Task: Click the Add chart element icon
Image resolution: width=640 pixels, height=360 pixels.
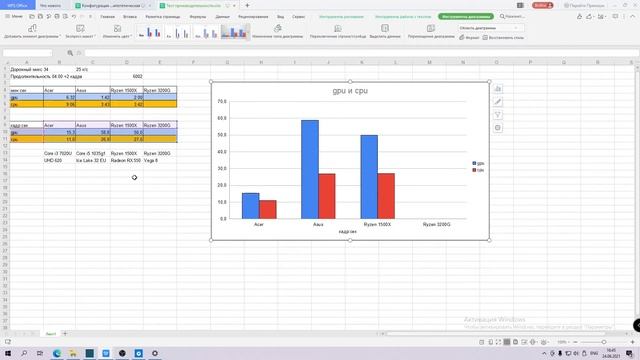Action: point(32,28)
